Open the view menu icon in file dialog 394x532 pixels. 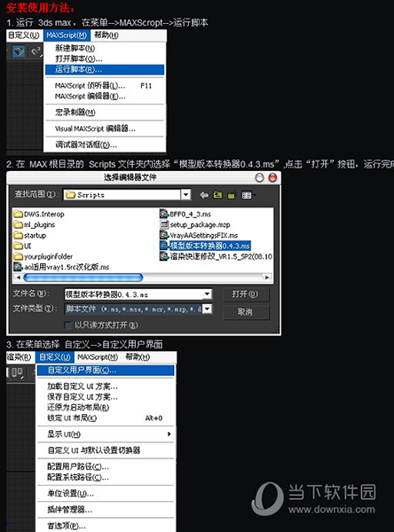(x=248, y=195)
